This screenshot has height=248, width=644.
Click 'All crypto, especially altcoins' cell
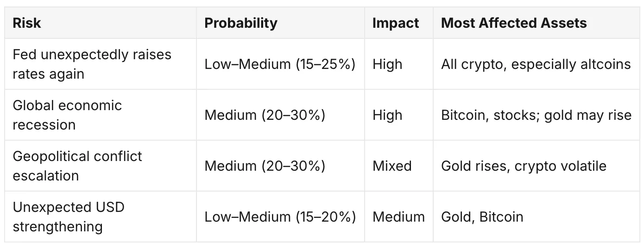(x=537, y=64)
